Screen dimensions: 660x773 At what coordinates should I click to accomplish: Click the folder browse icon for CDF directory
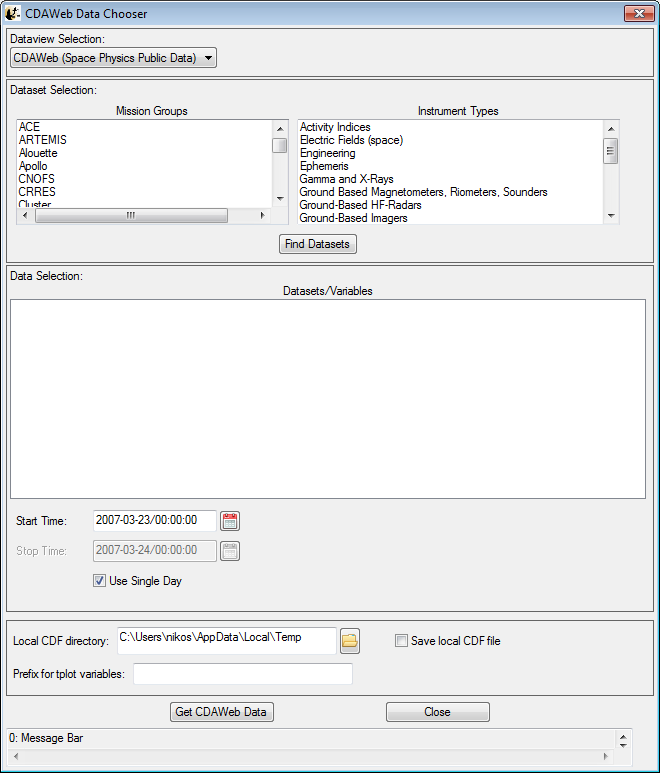pos(349,640)
